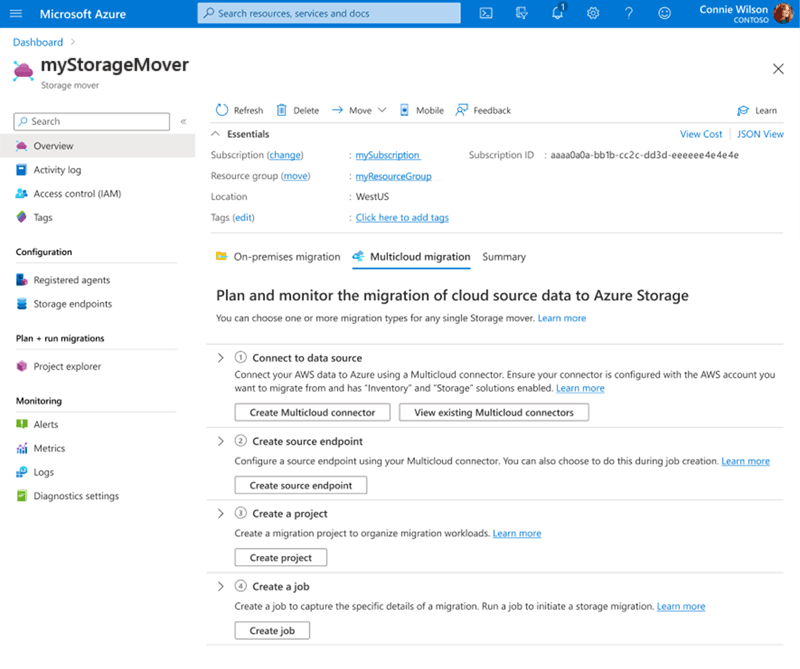The width and height of the screenshot is (800, 669).
Task: Expand the Create source endpoint step
Action: click(x=220, y=441)
